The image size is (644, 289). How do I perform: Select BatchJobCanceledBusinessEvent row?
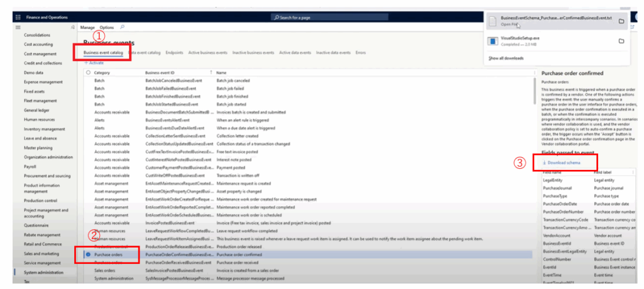point(308,81)
